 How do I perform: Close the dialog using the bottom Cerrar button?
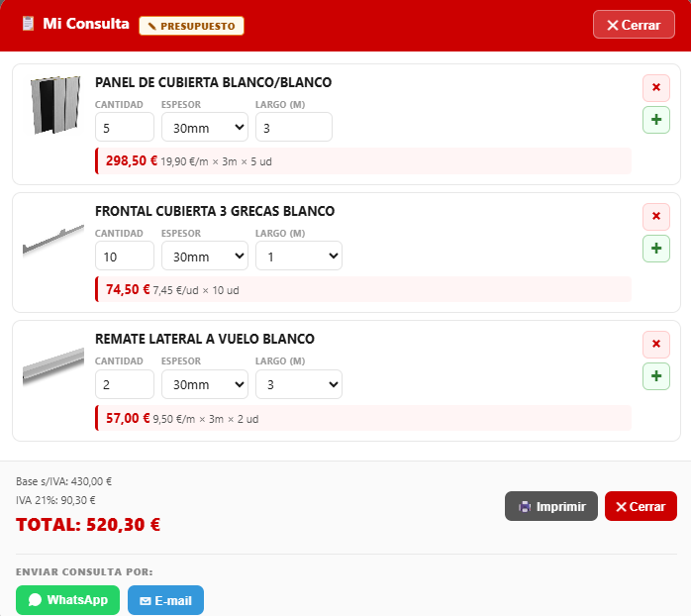tap(641, 506)
